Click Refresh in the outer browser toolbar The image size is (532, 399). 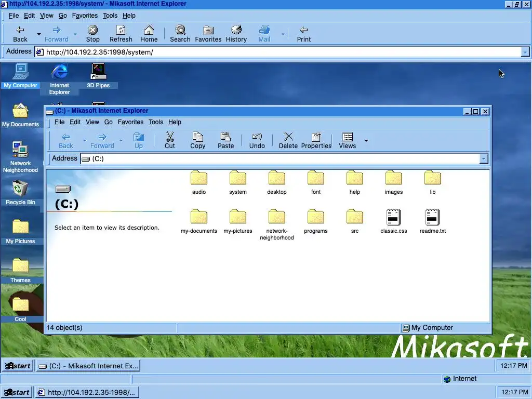point(121,34)
